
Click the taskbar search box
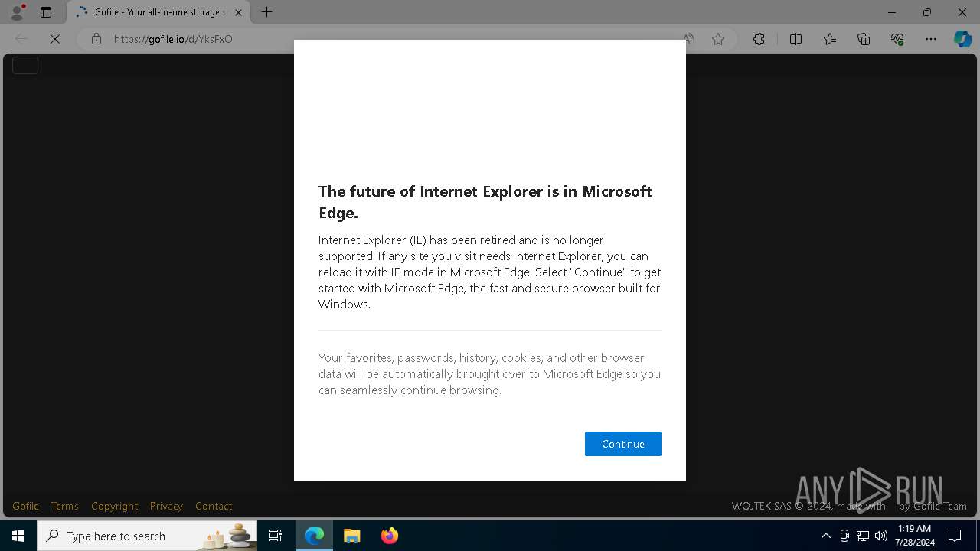coord(147,536)
